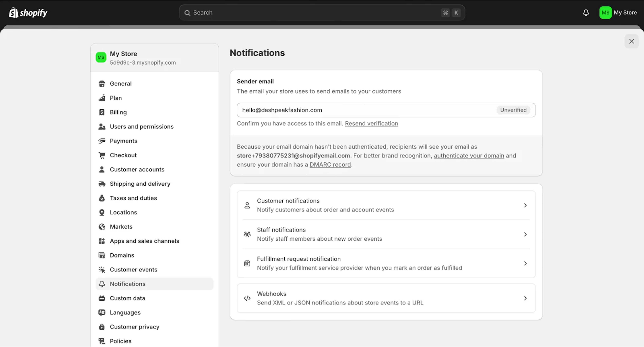Click the Customer privacy lock icon
The width and height of the screenshot is (644, 347).
point(102,327)
